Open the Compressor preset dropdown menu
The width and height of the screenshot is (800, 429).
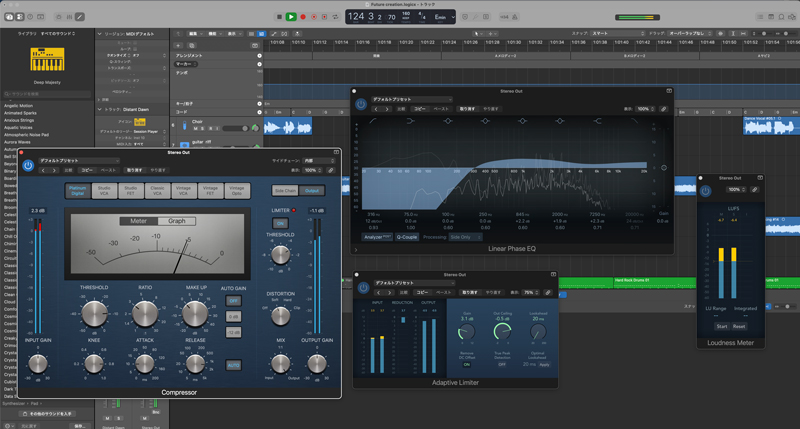click(x=80, y=160)
